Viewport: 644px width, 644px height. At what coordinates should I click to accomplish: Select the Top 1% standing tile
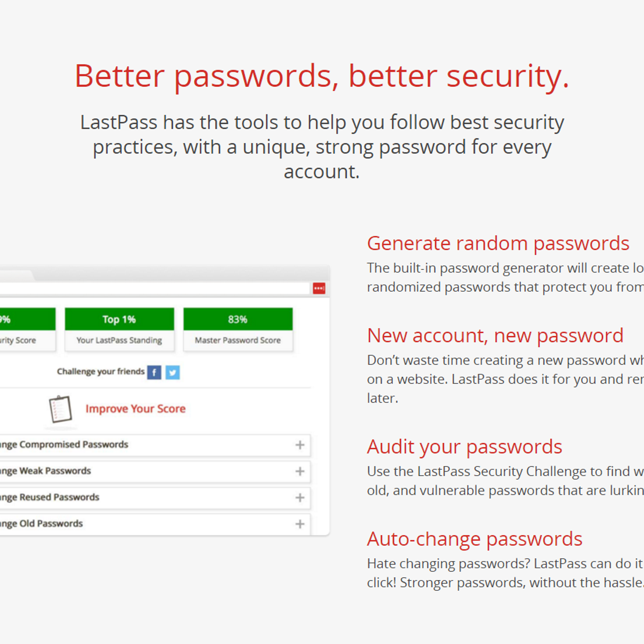(x=120, y=330)
